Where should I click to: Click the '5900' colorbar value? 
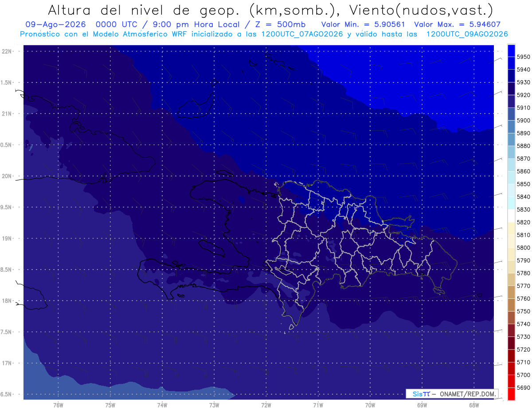pos(524,121)
